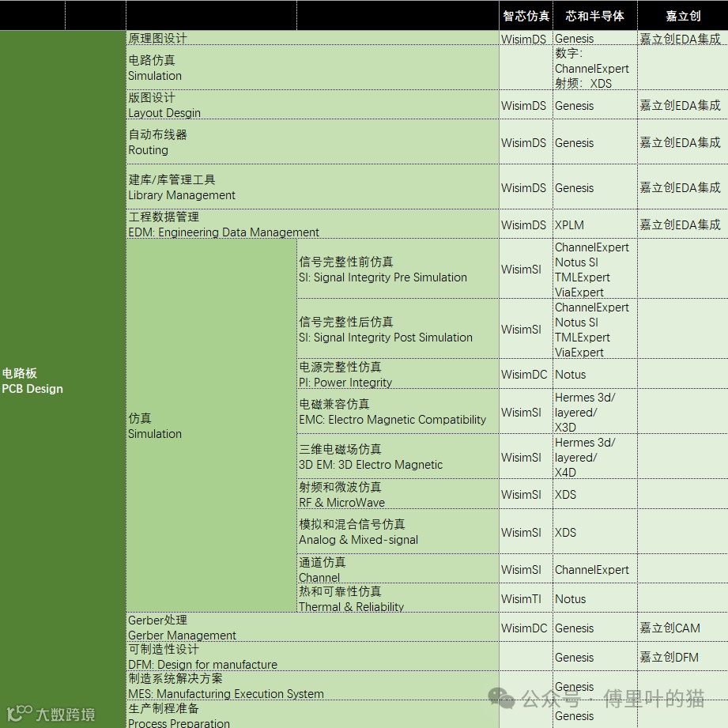Click Genesis in the Gerber Management row
This screenshot has height=728, width=728.
pyautogui.click(x=594, y=628)
